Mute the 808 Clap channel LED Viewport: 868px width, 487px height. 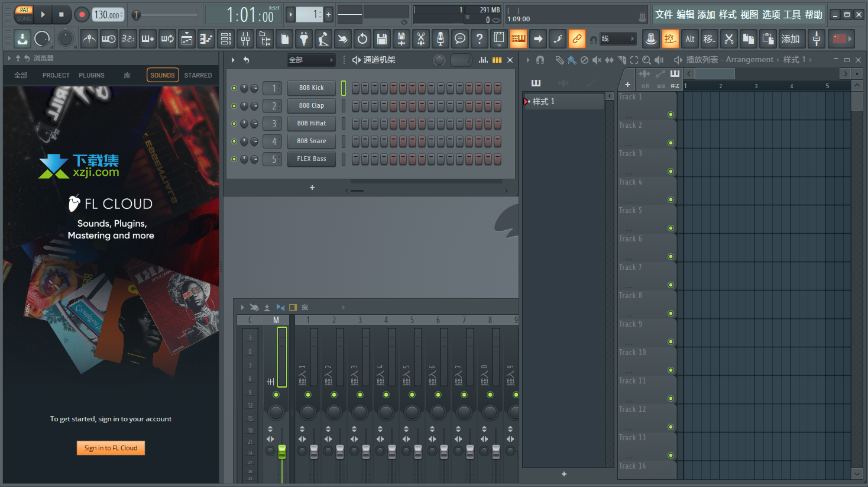pyautogui.click(x=234, y=106)
